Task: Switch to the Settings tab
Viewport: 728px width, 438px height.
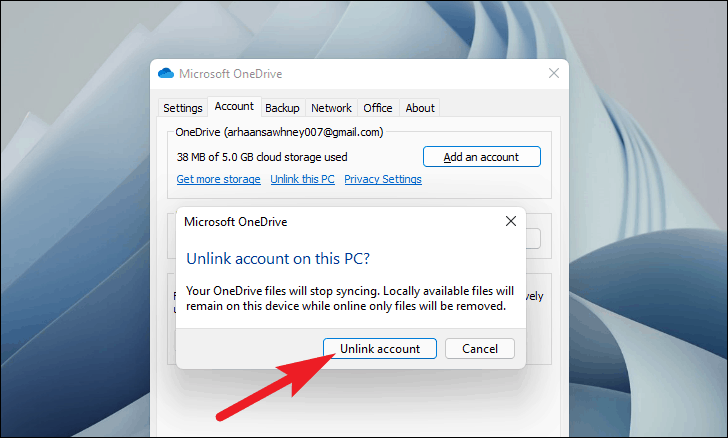Action: click(x=182, y=108)
